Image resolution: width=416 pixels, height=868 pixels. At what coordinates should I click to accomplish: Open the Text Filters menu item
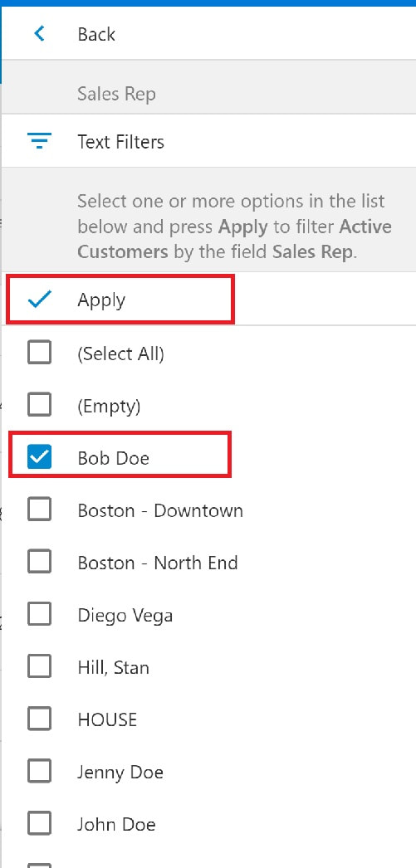point(209,142)
